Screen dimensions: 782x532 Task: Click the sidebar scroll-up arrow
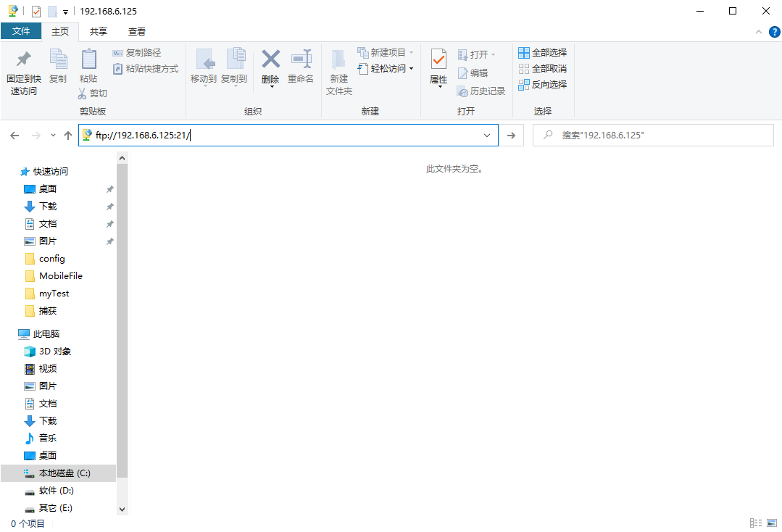(122, 158)
